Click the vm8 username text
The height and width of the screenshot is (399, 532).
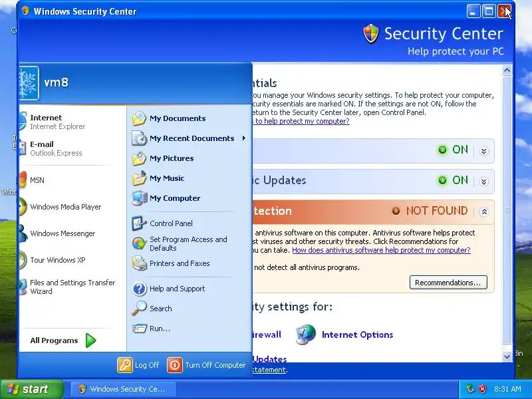(x=57, y=82)
